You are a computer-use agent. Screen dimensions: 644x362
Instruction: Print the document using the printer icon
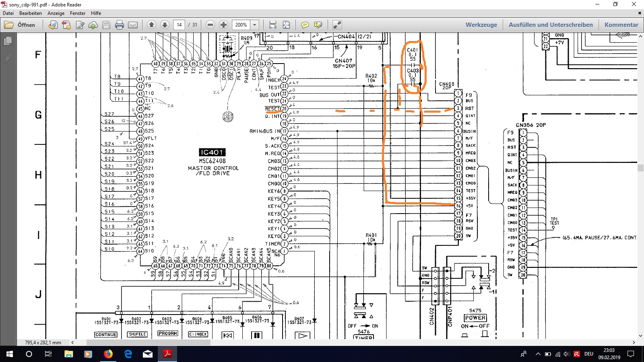[120, 25]
